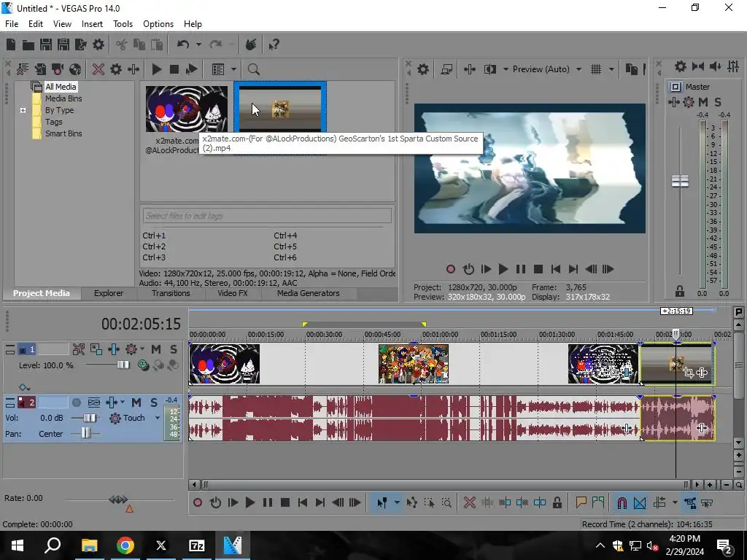Viewport: 747px width, 560px height.
Task: Open the File menu
Action: tap(12, 24)
